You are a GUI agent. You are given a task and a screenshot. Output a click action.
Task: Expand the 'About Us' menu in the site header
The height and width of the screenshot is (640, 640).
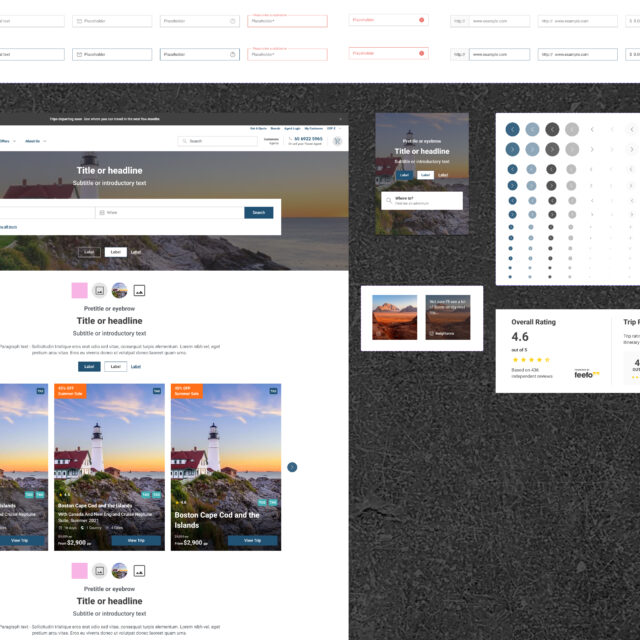(36, 141)
